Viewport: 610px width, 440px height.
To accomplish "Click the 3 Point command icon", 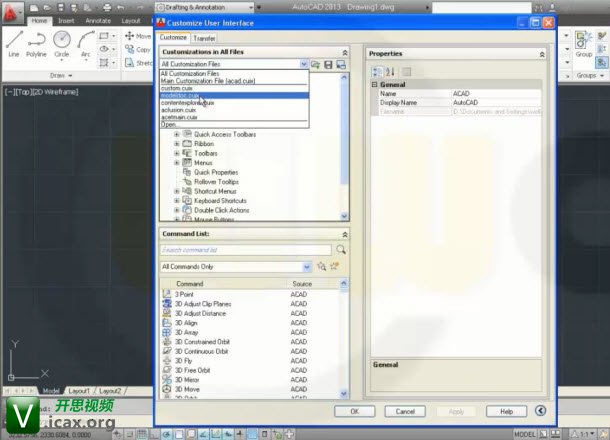I will coord(167,294).
